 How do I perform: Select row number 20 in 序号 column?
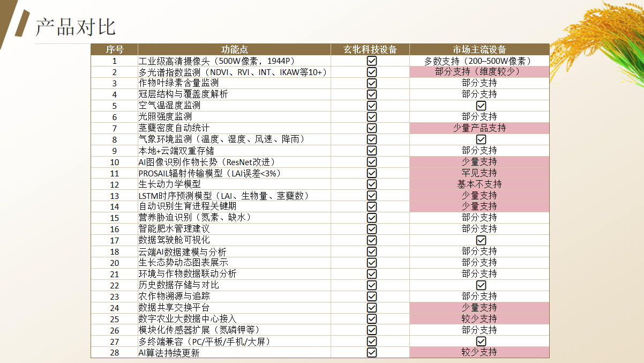(x=114, y=263)
